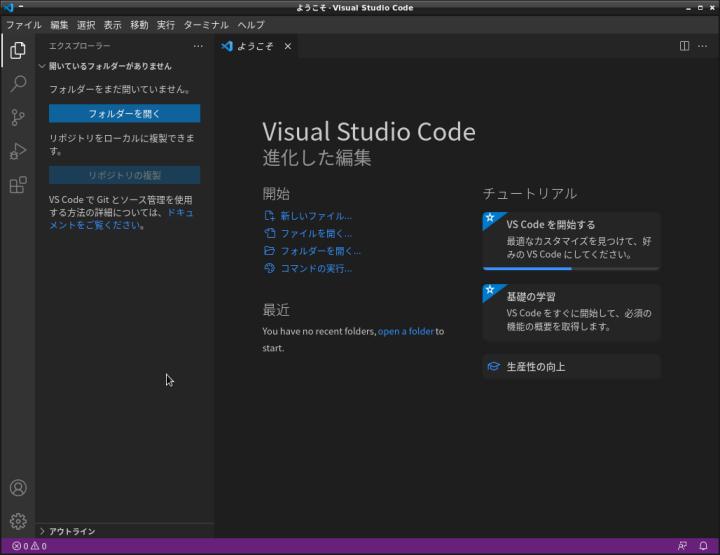The height and width of the screenshot is (555, 720).
Task: Click the 進化した編集 subtitle
Action: tap(316, 157)
